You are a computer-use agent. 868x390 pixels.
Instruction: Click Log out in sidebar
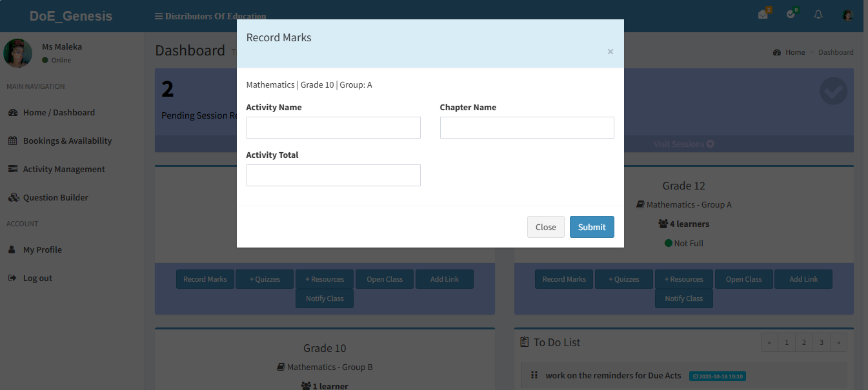tap(37, 278)
